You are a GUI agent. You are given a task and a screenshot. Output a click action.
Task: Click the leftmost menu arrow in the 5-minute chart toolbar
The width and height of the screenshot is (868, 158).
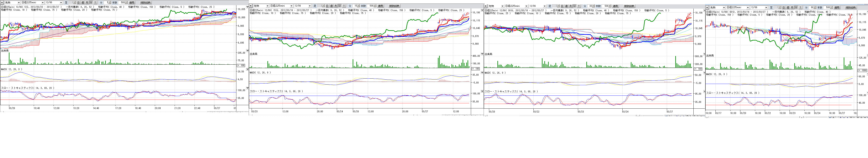(x=2, y=3)
